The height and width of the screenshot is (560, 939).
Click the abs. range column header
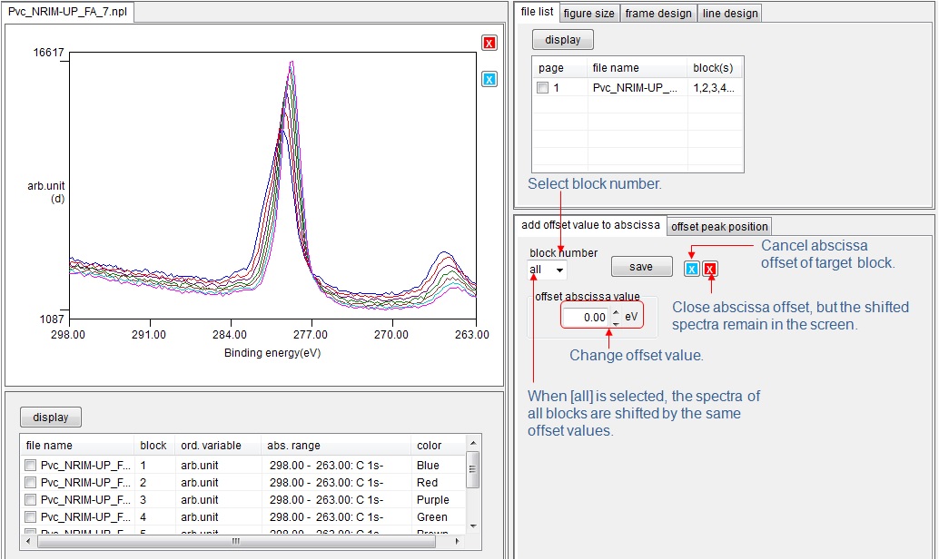point(335,446)
